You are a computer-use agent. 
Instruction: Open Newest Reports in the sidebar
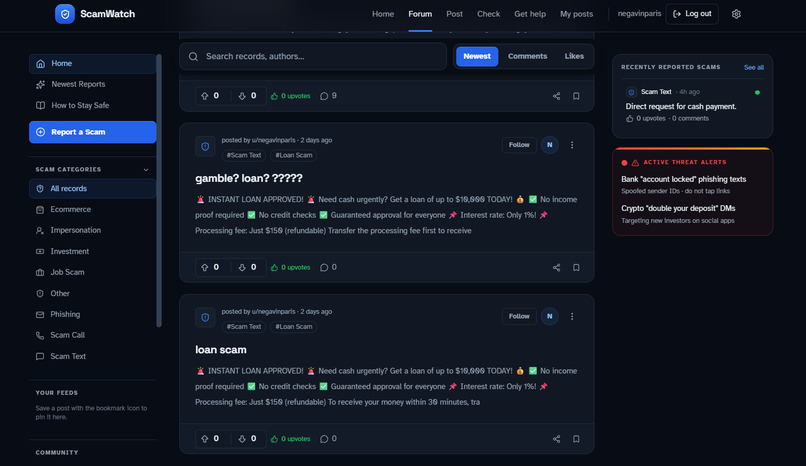pos(93,84)
